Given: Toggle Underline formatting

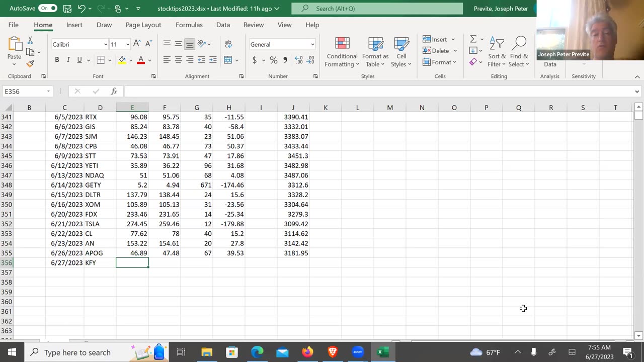Looking at the screenshot, I should (79, 60).
